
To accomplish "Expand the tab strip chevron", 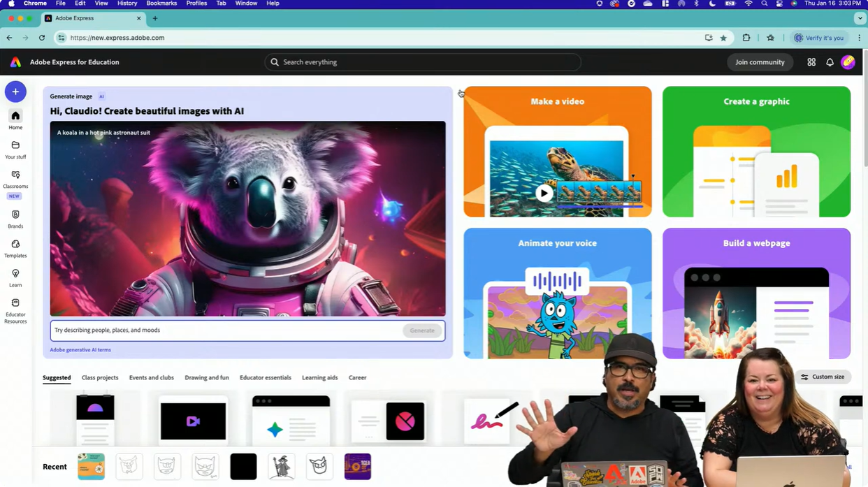I will coord(860,18).
